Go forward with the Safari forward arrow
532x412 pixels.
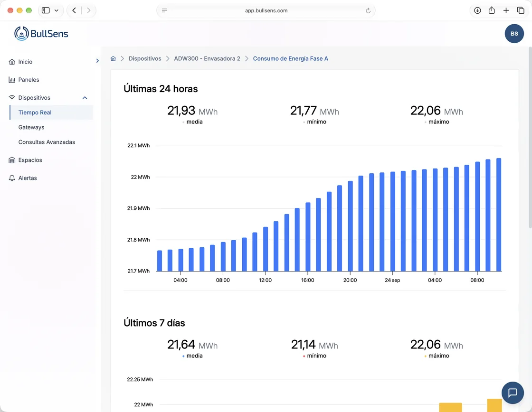pyautogui.click(x=88, y=10)
